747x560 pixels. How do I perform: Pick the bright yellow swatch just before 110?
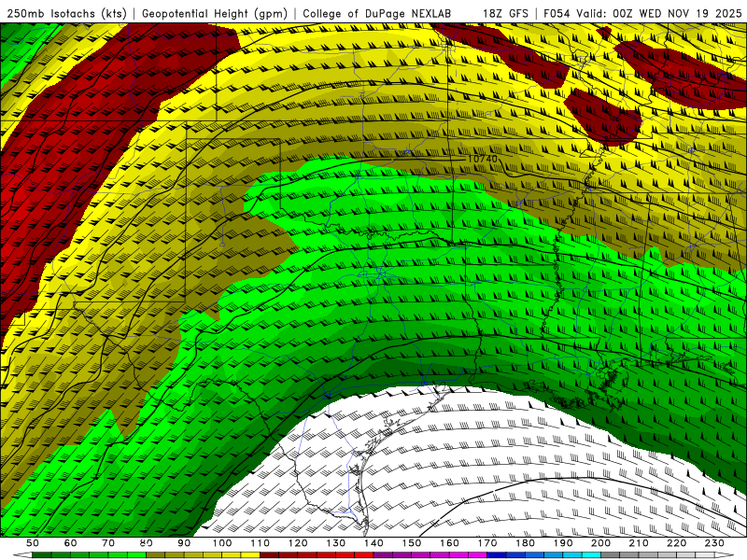pyautogui.click(x=250, y=555)
